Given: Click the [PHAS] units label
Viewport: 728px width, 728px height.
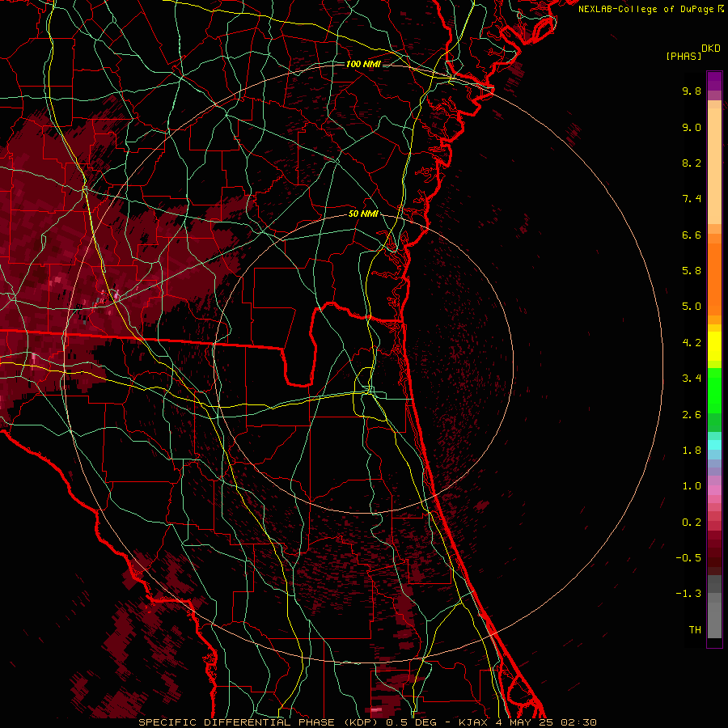Looking at the screenshot, I should click(x=684, y=56).
